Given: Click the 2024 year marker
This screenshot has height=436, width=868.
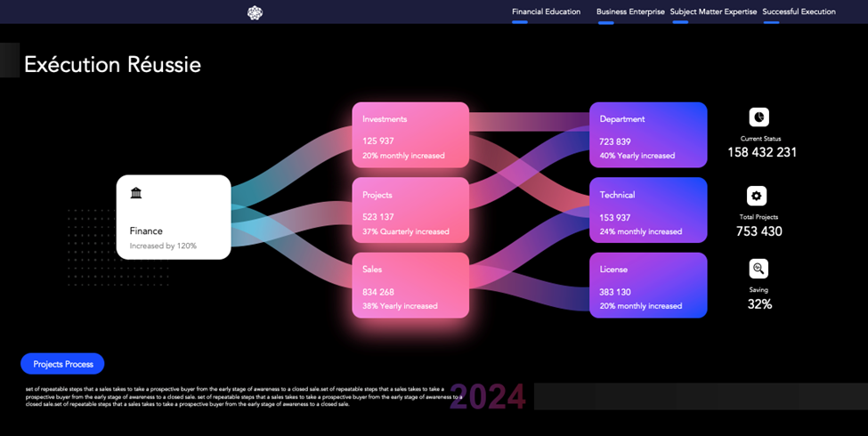Looking at the screenshot, I should click(488, 397).
